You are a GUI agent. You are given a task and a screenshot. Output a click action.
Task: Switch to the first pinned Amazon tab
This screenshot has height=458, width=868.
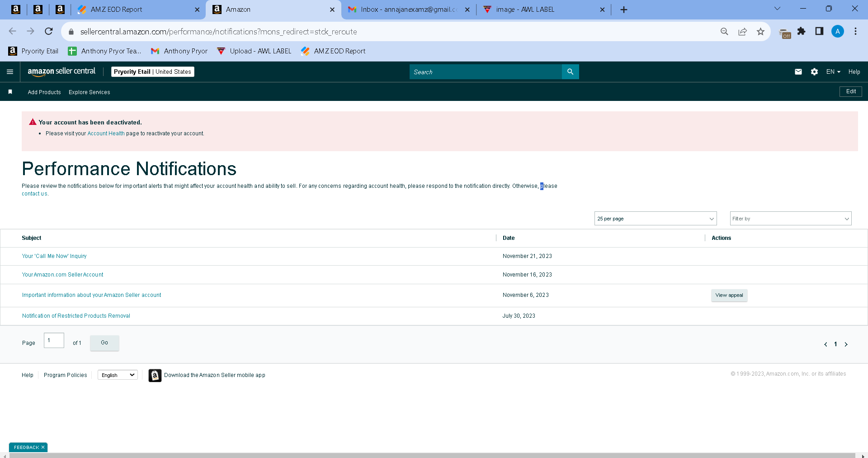point(15,10)
